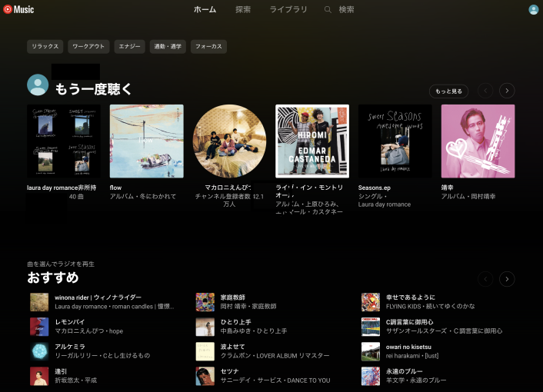Show next items in もう一度聴く carousel

[507, 91]
